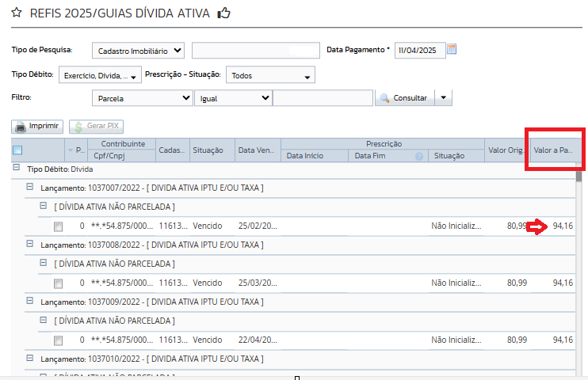This screenshot has height=380, width=588.
Task: Collapse Lançamento 1037008/2022 group
Action: (x=30, y=243)
